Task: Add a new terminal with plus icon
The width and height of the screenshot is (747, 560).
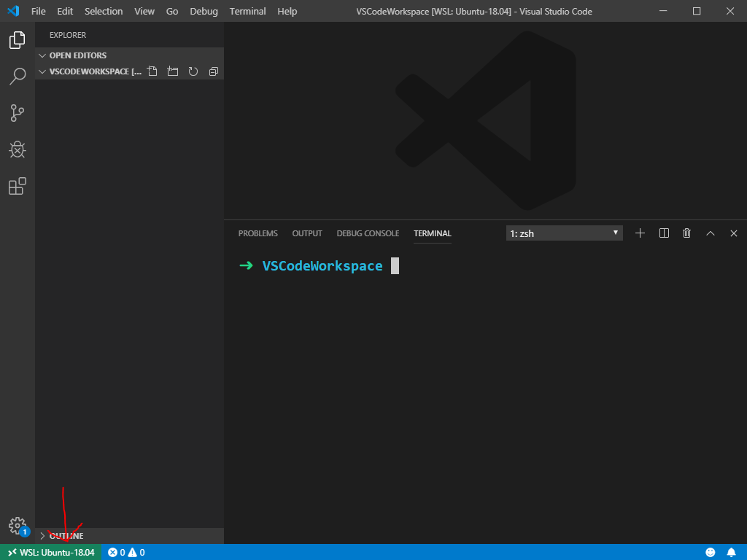Action: pyautogui.click(x=640, y=233)
